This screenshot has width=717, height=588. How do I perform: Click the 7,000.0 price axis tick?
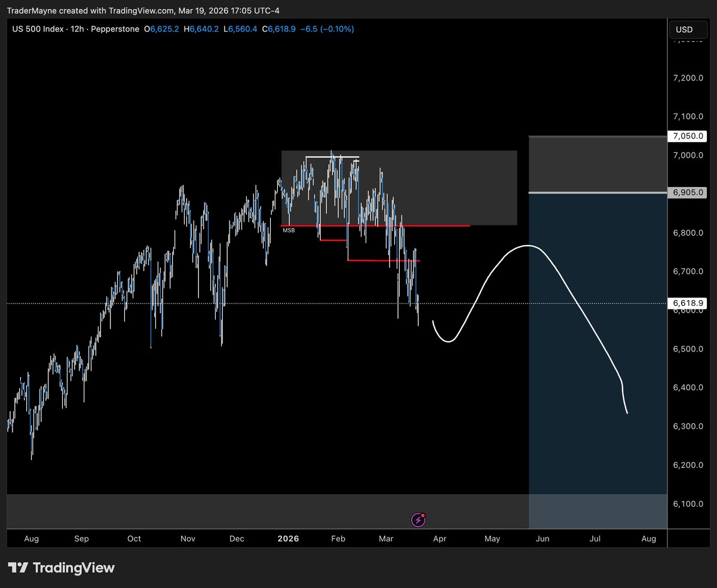tap(690, 155)
